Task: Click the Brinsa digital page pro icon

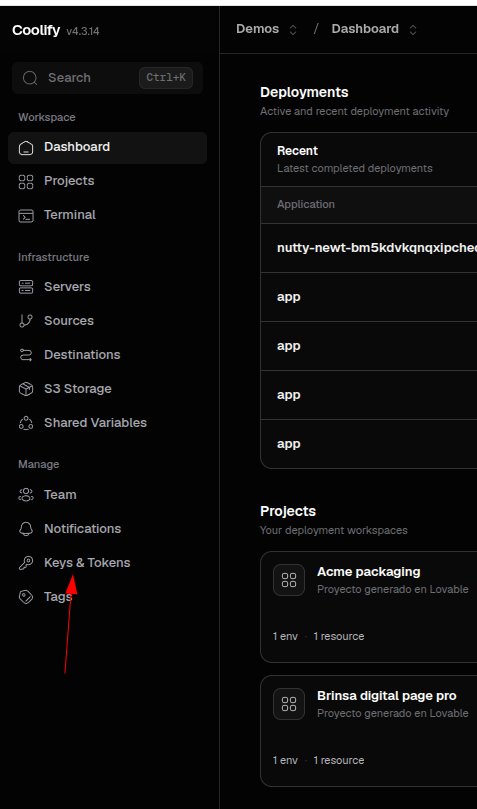Action: coord(289,704)
